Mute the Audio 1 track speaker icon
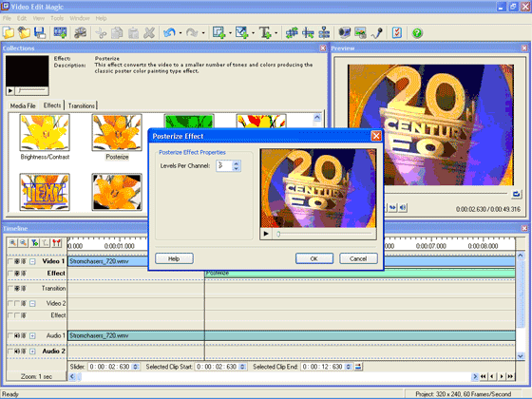This screenshot has height=399, width=532. click(17, 335)
